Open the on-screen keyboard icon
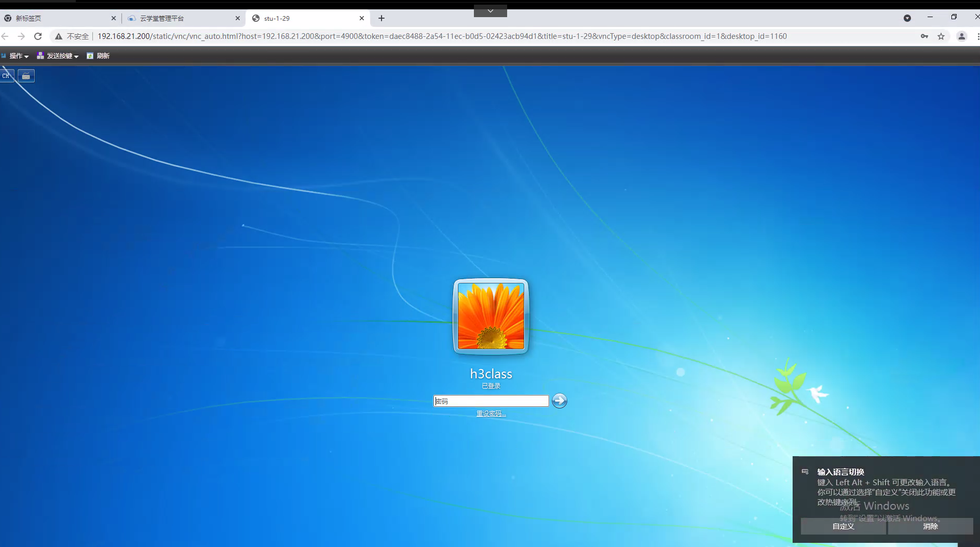The height and width of the screenshot is (547, 980). click(x=26, y=76)
